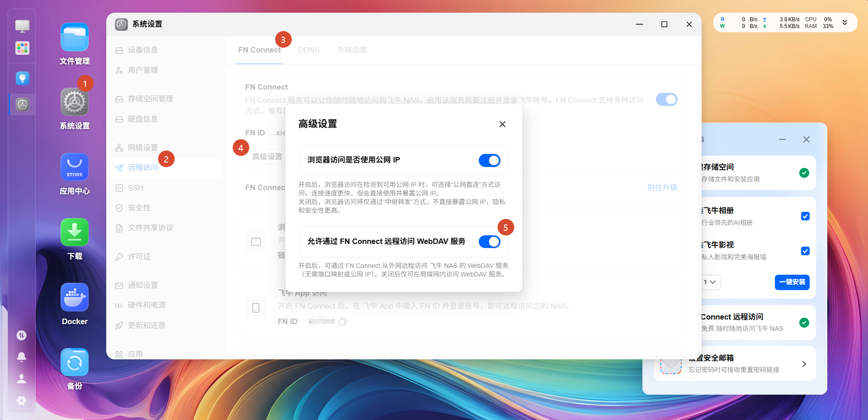Viewport: 868px width, 420px height.
Task: Copy FN ID with the copy icon
Action: tap(343, 321)
